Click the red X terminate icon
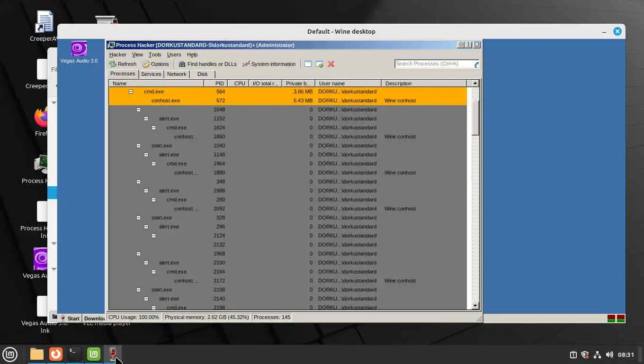This screenshot has height=364, width=644. click(x=331, y=64)
